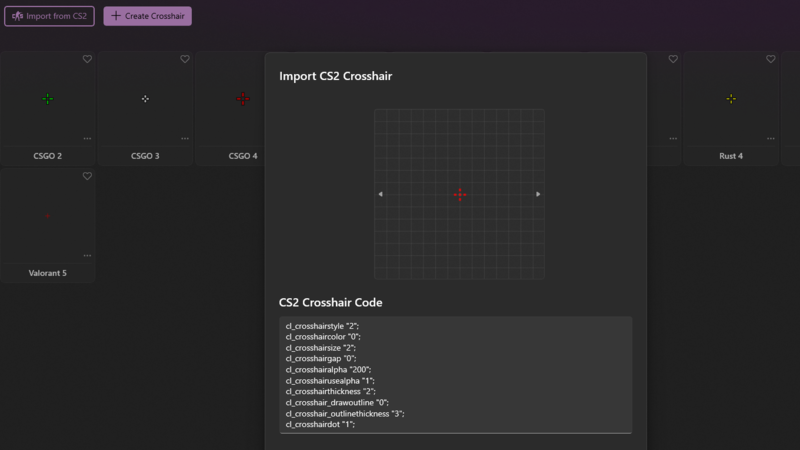The image size is (800, 450).
Task: Click the red crosshair in the preview grid
Action: 460,194
